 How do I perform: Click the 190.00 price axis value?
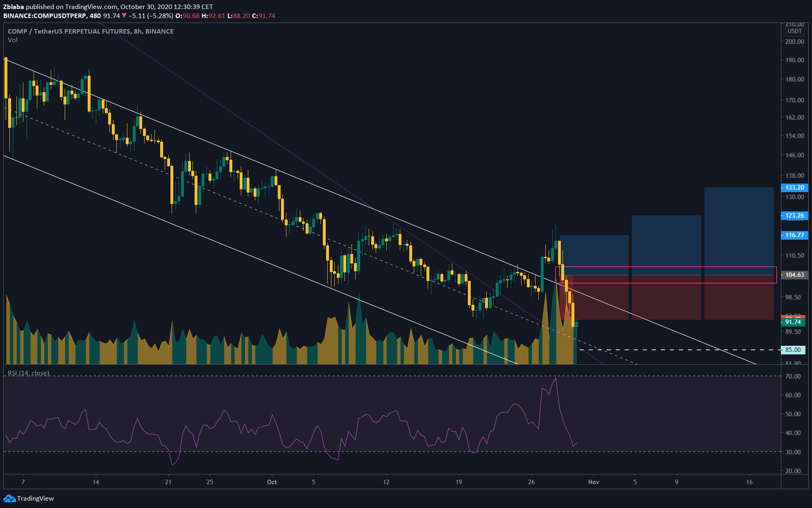point(794,60)
